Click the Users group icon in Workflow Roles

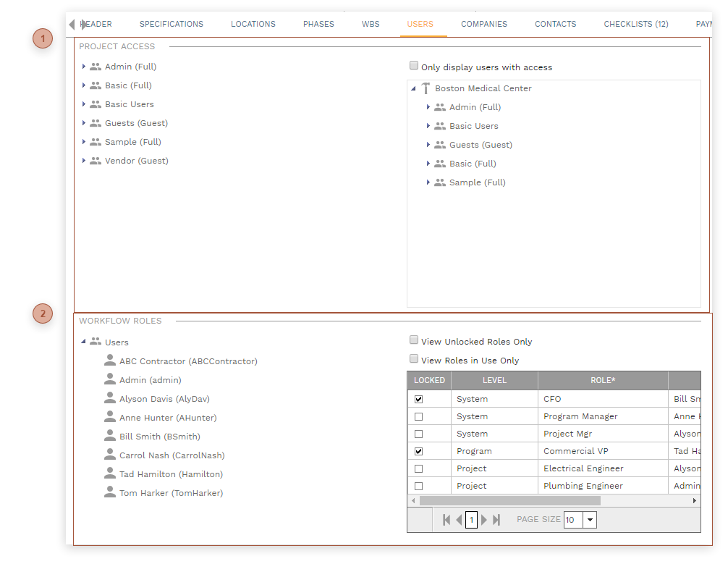click(x=96, y=342)
